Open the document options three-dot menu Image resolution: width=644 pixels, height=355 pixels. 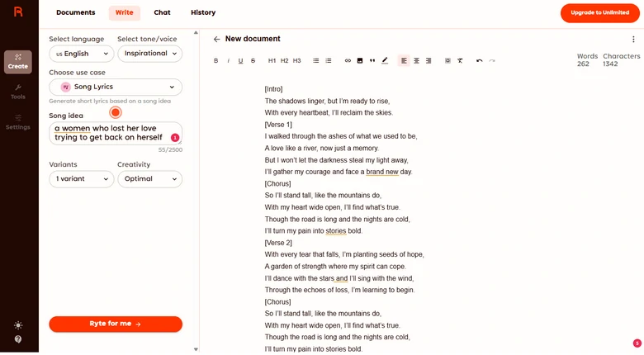(x=633, y=39)
